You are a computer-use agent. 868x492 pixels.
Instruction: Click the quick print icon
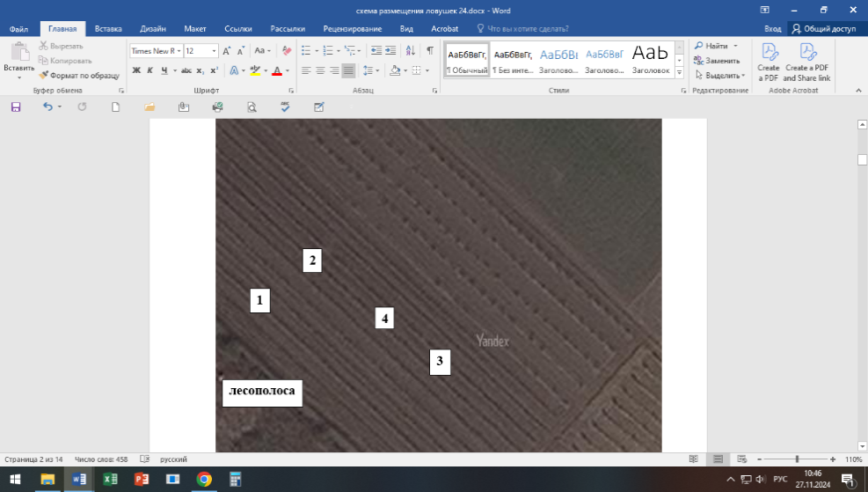tap(217, 106)
